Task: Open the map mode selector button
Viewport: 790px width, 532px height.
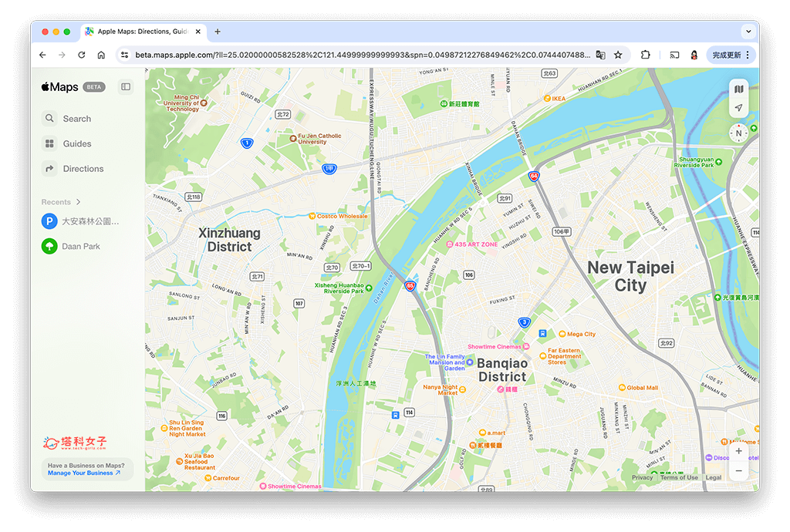Action: pyautogui.click(x=738, y=89)
